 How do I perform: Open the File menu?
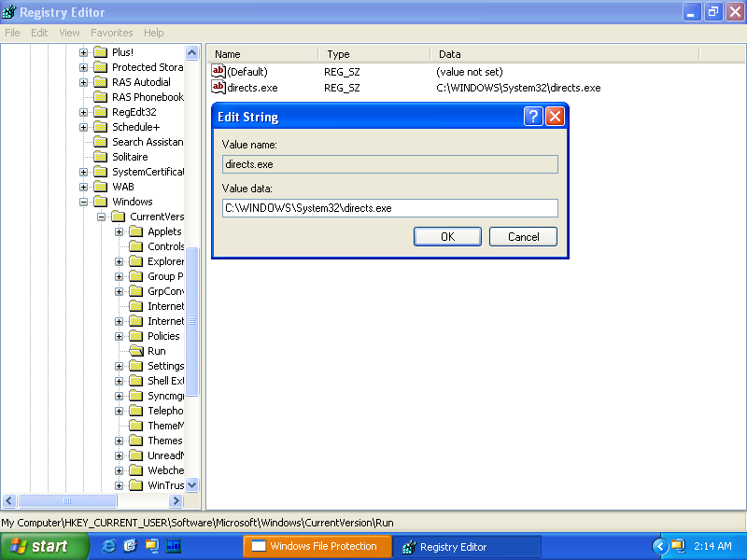pos(12,33)
